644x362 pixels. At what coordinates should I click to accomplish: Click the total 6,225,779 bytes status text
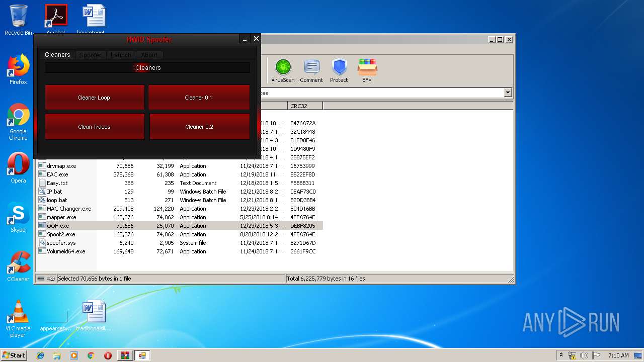(x=326, y=279)
